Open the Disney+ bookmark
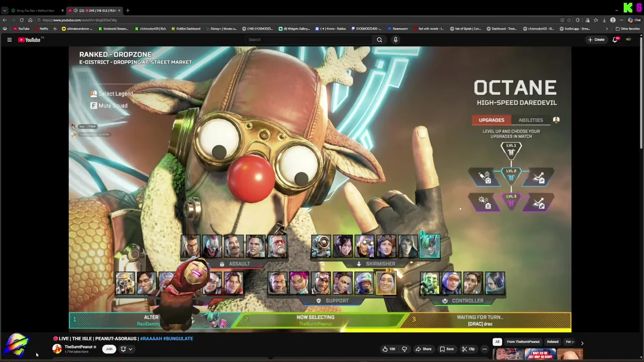 click(221, 29)
